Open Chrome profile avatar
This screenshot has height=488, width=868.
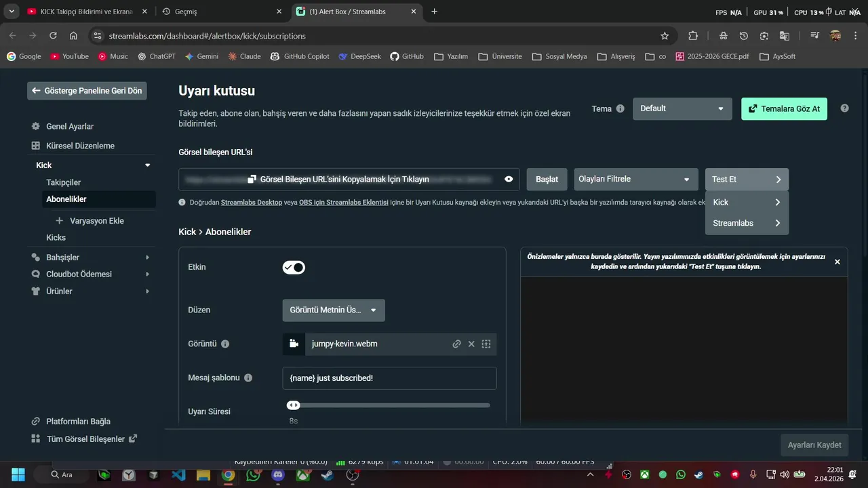pos(835,36)
